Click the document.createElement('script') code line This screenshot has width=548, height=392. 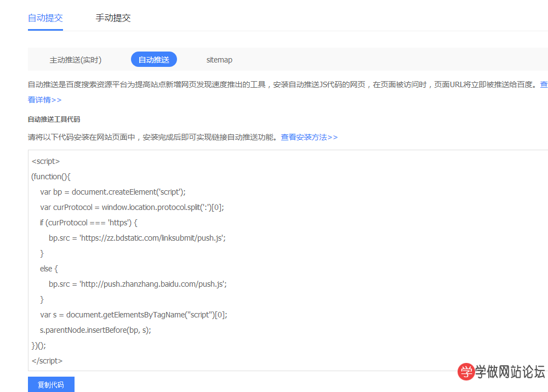pos(113,192)
